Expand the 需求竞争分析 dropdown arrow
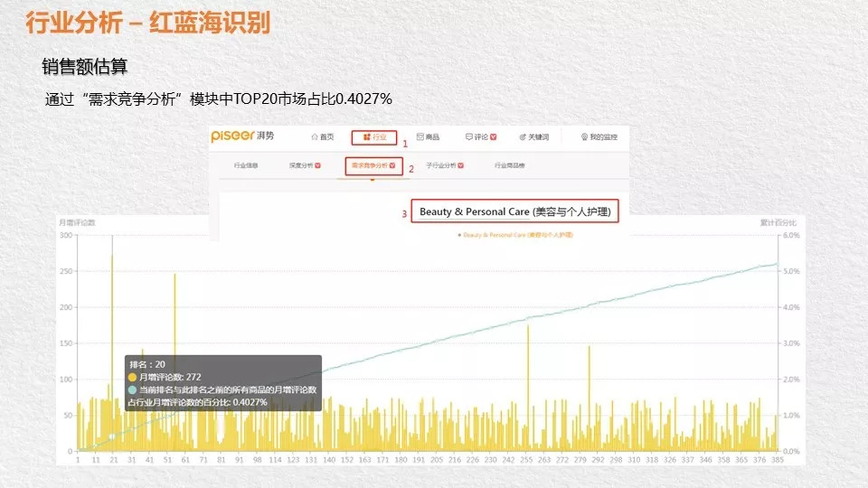The image size is (868, 488). (x=392, y=165)
